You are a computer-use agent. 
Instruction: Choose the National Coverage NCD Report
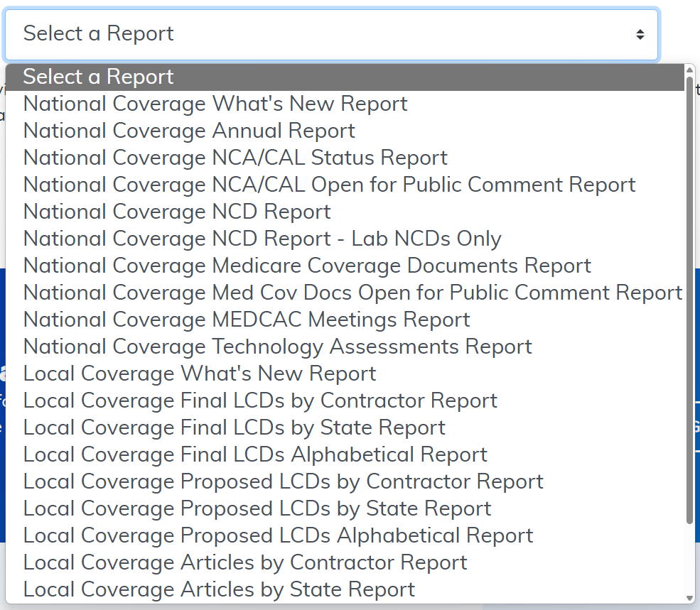click(x=177, y=212)
